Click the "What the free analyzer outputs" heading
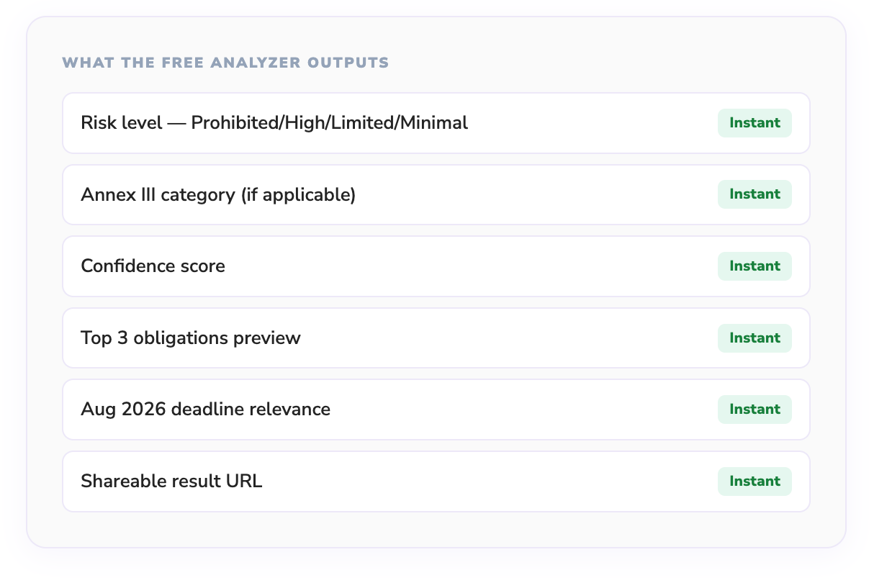The width and height of the screenshot is (887, 588). tap(225, 63)
